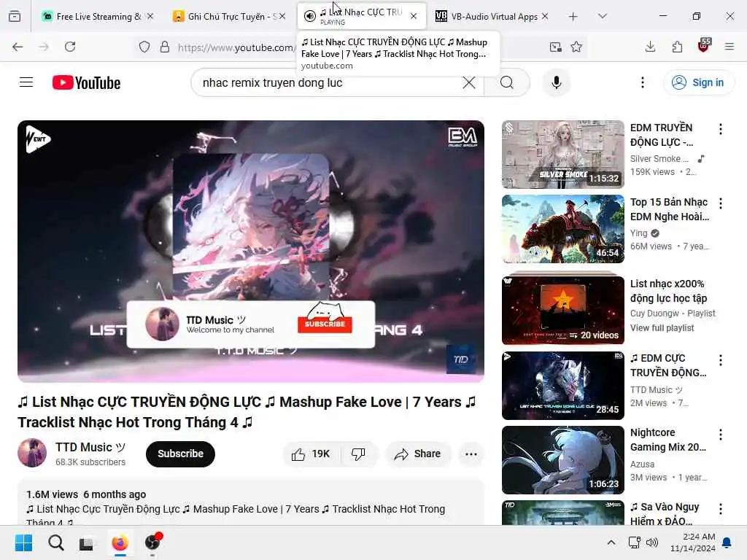
Task: Close the VB-Audio Virtual Apps tab
Action: [544, 17]
